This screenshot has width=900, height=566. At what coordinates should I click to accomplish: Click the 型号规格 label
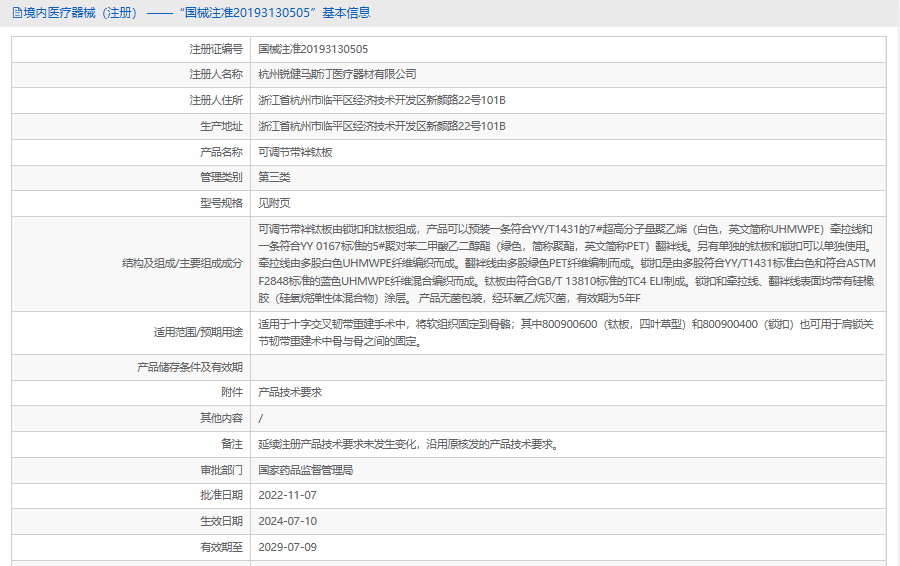[x=222, y=203]
